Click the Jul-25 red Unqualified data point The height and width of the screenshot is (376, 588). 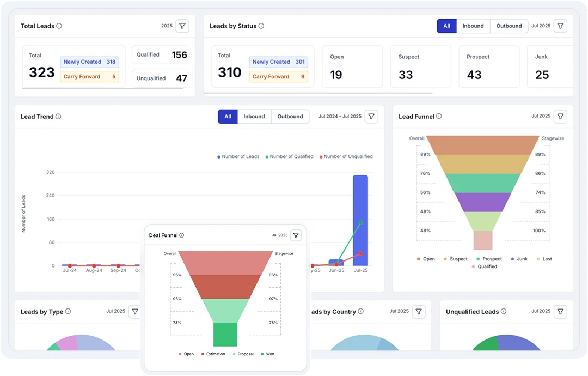pyautogui.click(x=361, y=253)
